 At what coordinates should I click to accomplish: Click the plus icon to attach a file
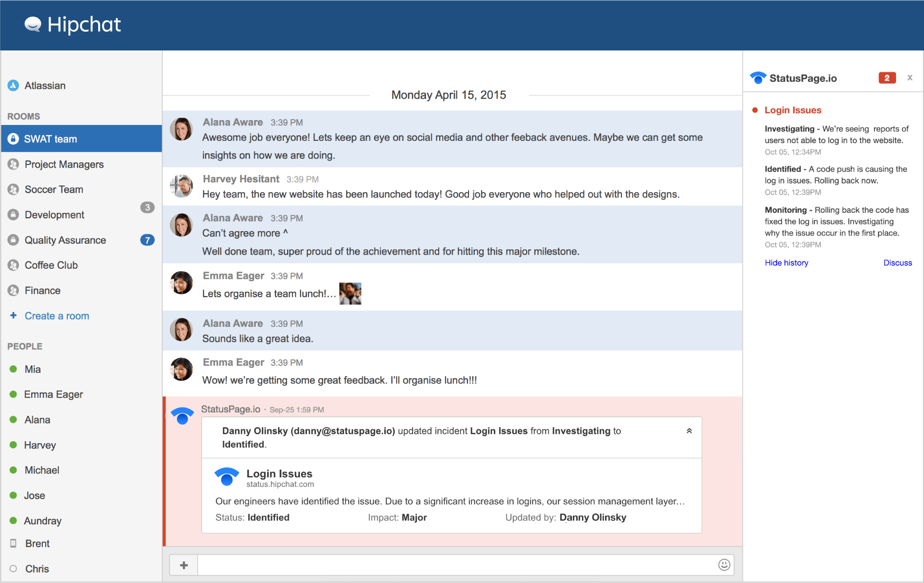183,565
